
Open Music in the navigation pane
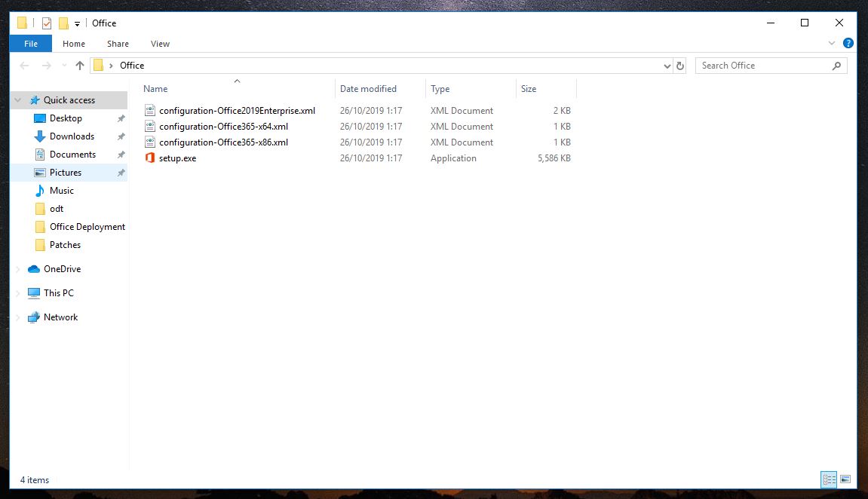[x=61, y=191]
